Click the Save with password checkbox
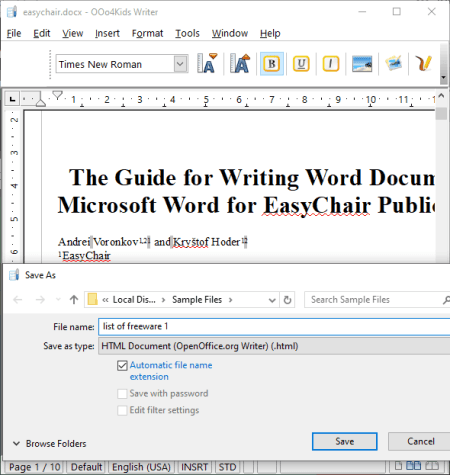This screenshot has width=450, height=475. click(x=122, y=394)
